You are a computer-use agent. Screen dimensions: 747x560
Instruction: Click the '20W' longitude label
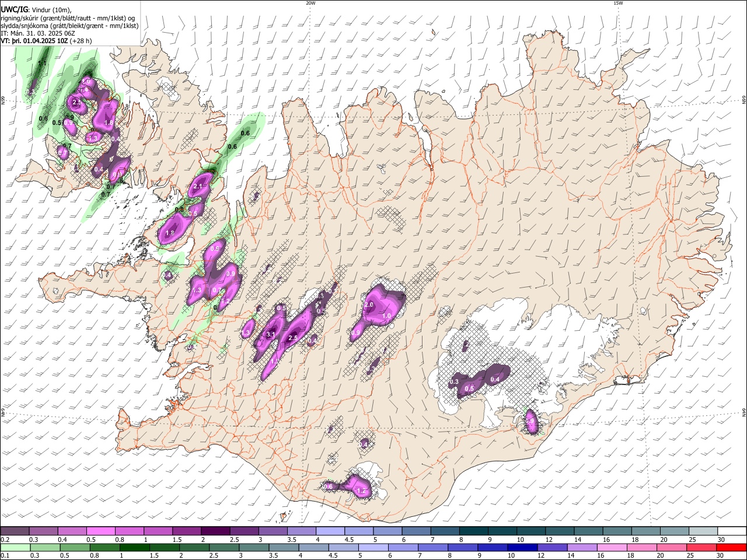point(310,3)
